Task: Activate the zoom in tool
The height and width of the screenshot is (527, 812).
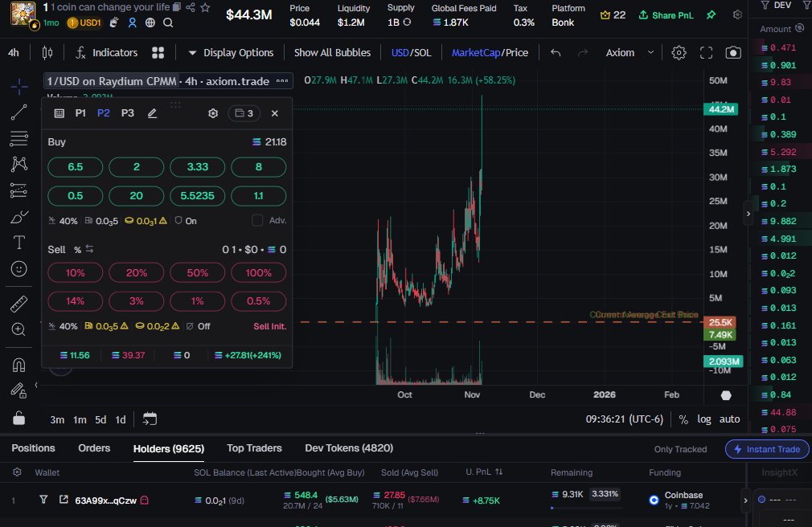Action: [19, 329]
